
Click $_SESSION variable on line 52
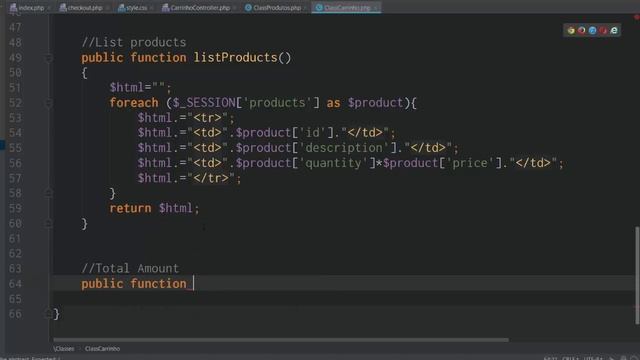point(204,102)
